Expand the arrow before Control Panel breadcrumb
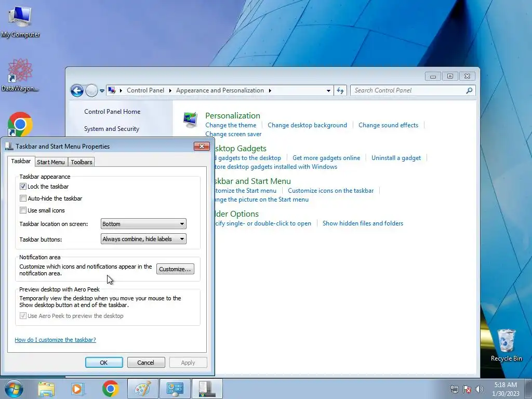 121,90
